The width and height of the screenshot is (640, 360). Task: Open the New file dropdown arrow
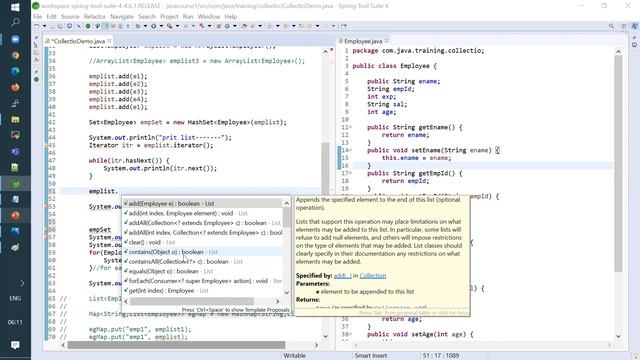click(44, 26)
